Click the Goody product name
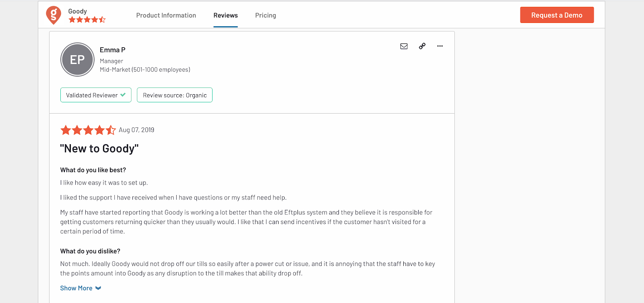 pos(78,11)
